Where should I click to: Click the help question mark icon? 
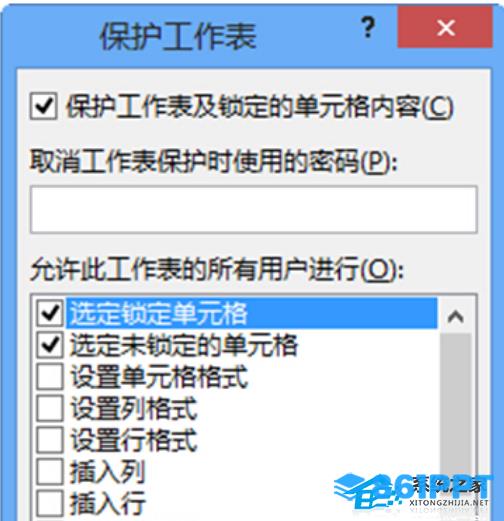click(x=368, y=27)
